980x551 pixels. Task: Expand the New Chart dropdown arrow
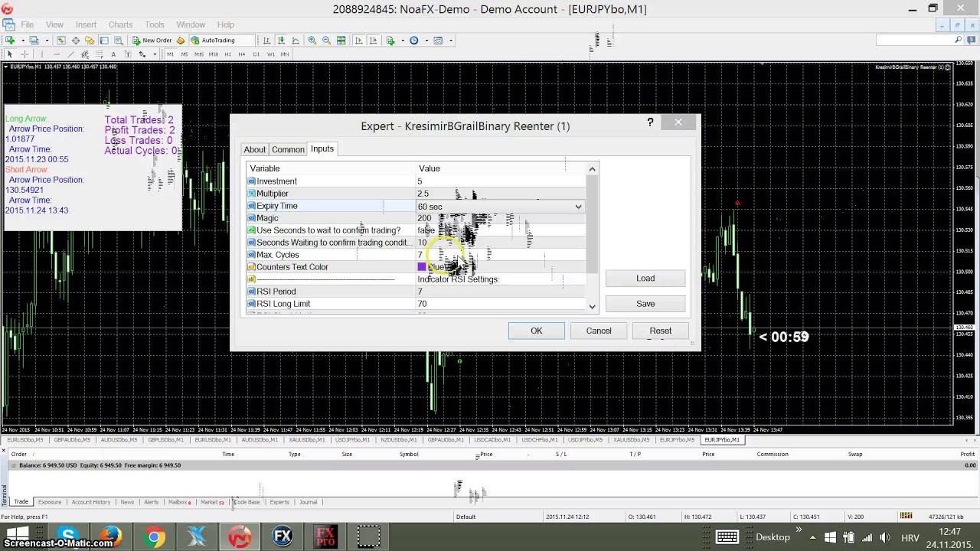point(23,40)
